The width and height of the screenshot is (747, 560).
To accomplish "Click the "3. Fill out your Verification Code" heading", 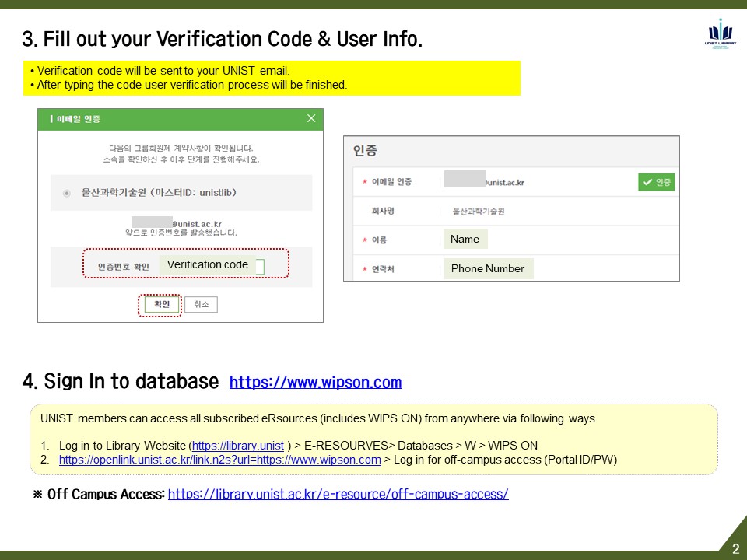I will click(222, 38).
